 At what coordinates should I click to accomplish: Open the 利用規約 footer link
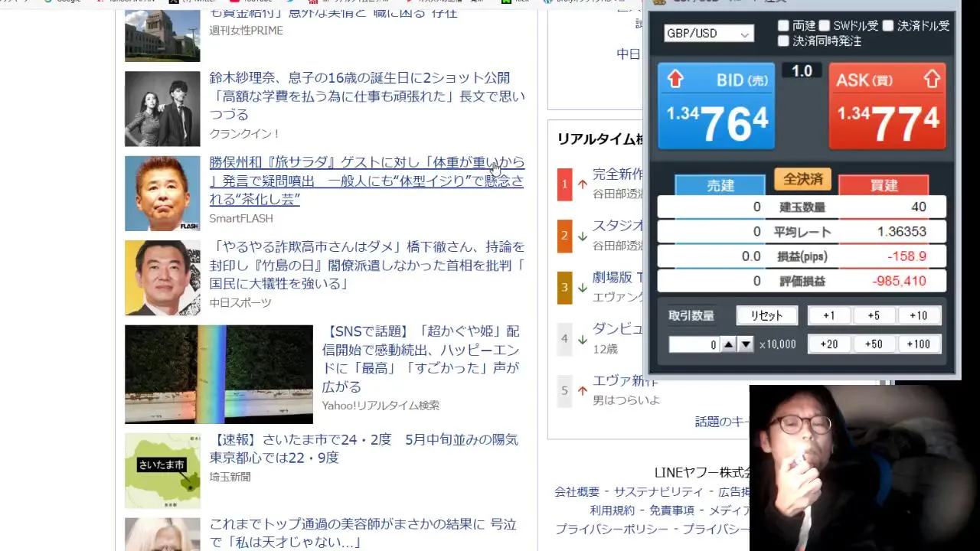612,510
